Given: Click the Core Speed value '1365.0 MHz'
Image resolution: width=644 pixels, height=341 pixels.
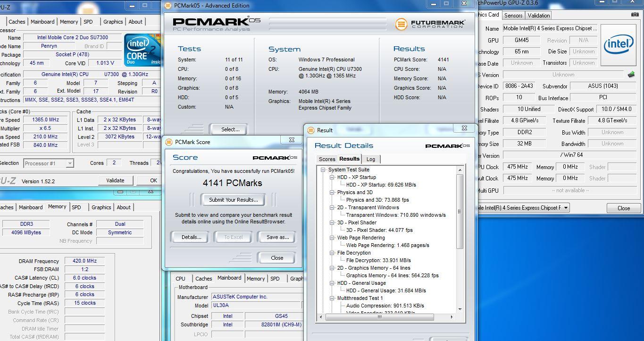Looking at the screenshot, I should click(45, 120).
